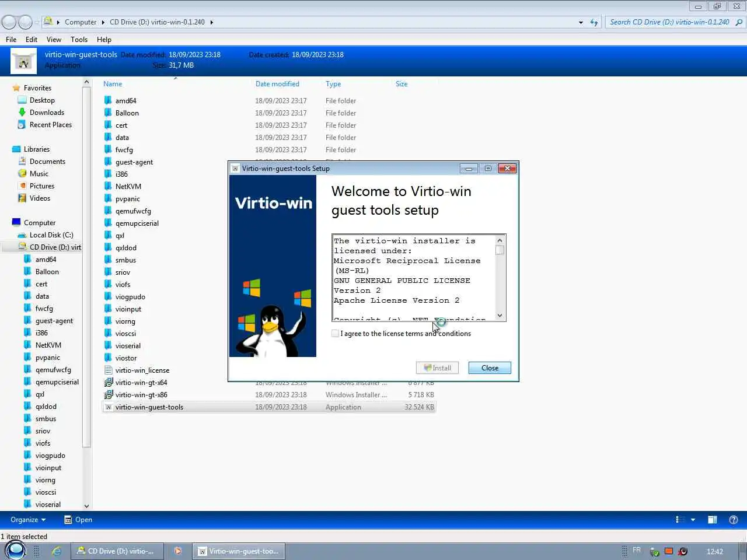Image resolution: width=747 pixels, height=560 pixels.
Task: Select Documents under Libraries
Action: pos(47,162)
